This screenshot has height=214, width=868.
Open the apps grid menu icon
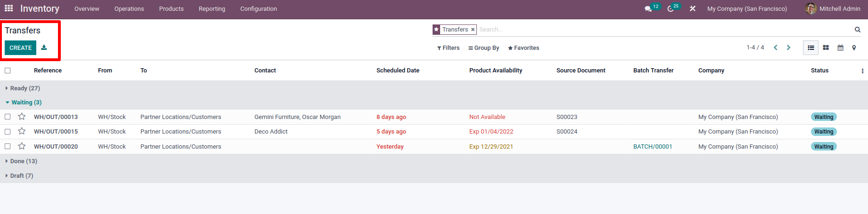[x=8, y=8]
